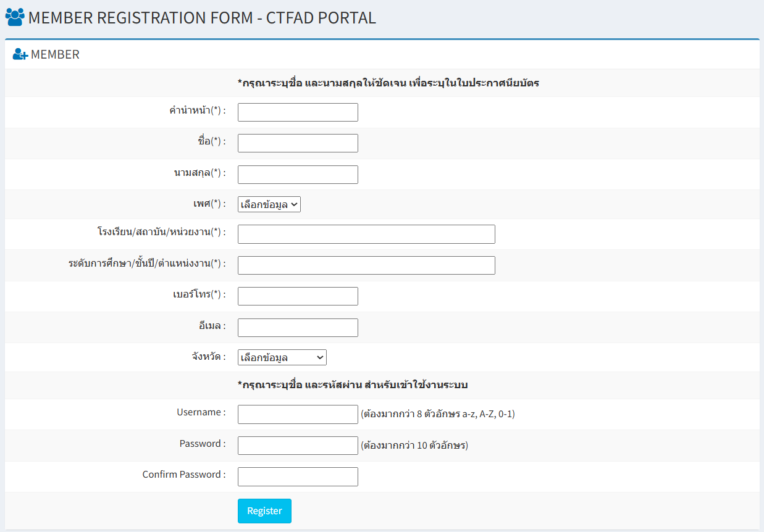The height and width of the screenshot is (532, 764).
Task: Click the group icon in the page header
Action: coord(15,16)
